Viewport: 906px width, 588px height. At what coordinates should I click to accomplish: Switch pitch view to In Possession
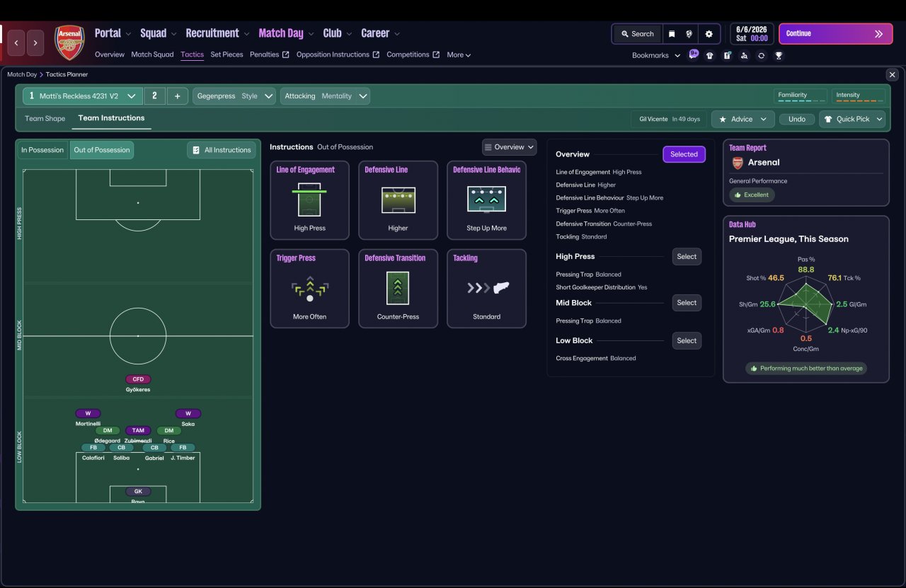42,150
